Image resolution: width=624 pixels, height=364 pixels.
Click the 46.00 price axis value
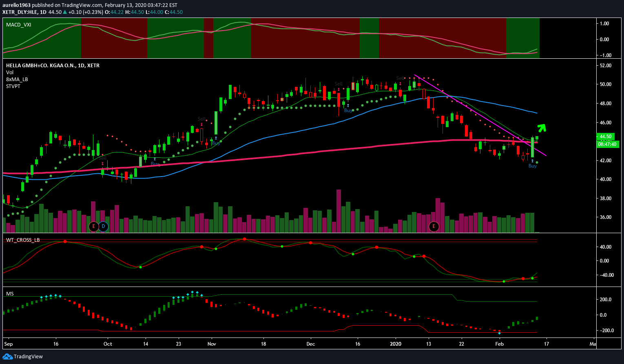point(606,123)
